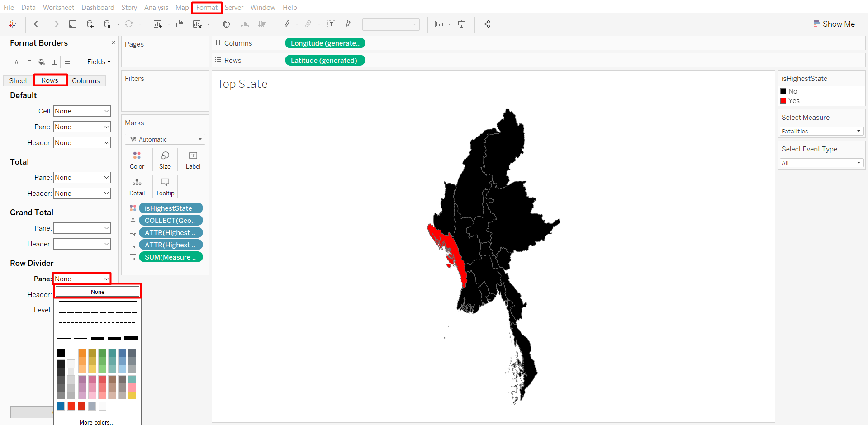868x425 pixels.
Task: Click the Show Me button
Action: tap(834, 24)
